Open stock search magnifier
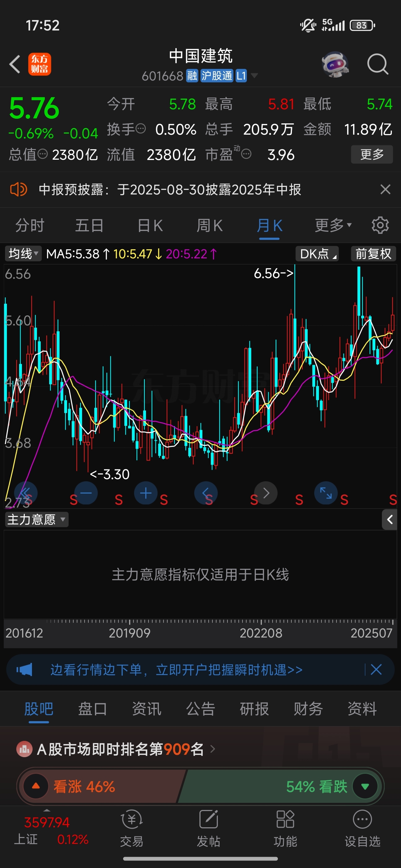 [378, 64]
